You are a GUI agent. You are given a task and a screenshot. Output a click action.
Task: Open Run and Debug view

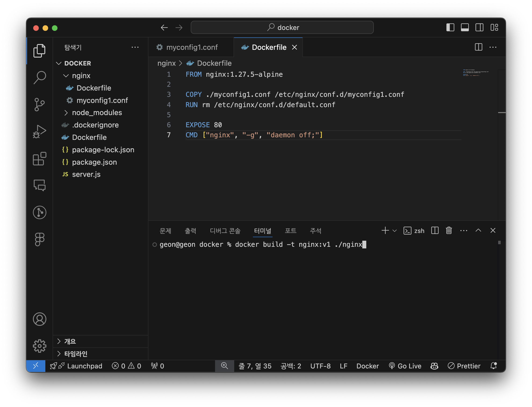pyautogui.click(x=40, y=131)
